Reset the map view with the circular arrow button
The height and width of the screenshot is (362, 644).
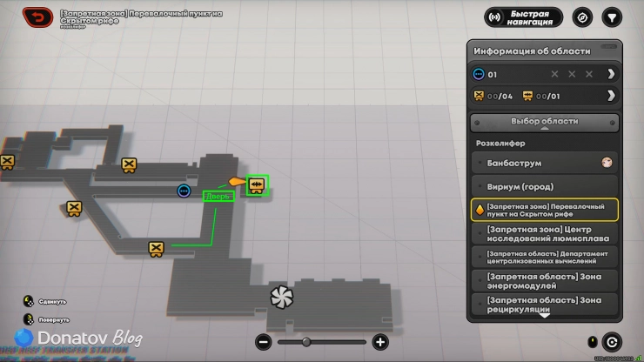(612, 342)
